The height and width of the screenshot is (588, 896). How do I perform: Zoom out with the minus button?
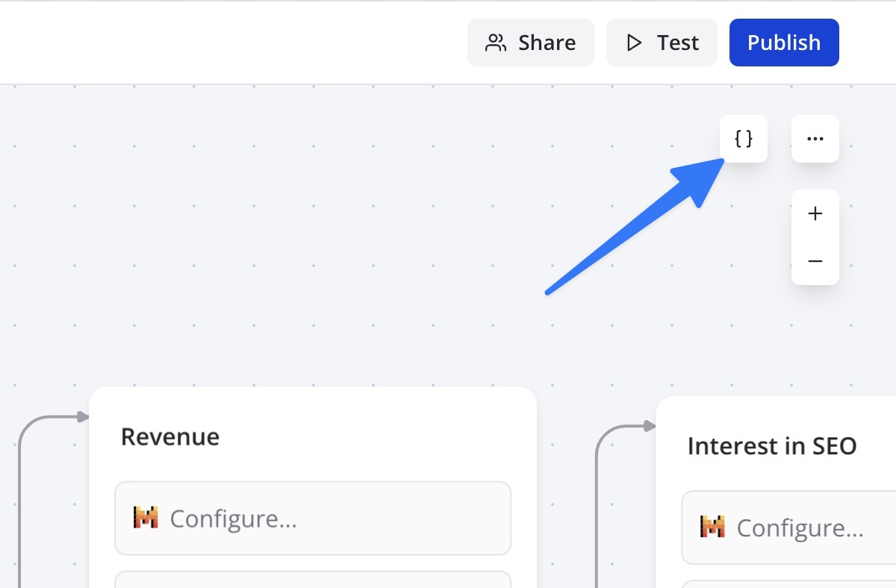815,261
